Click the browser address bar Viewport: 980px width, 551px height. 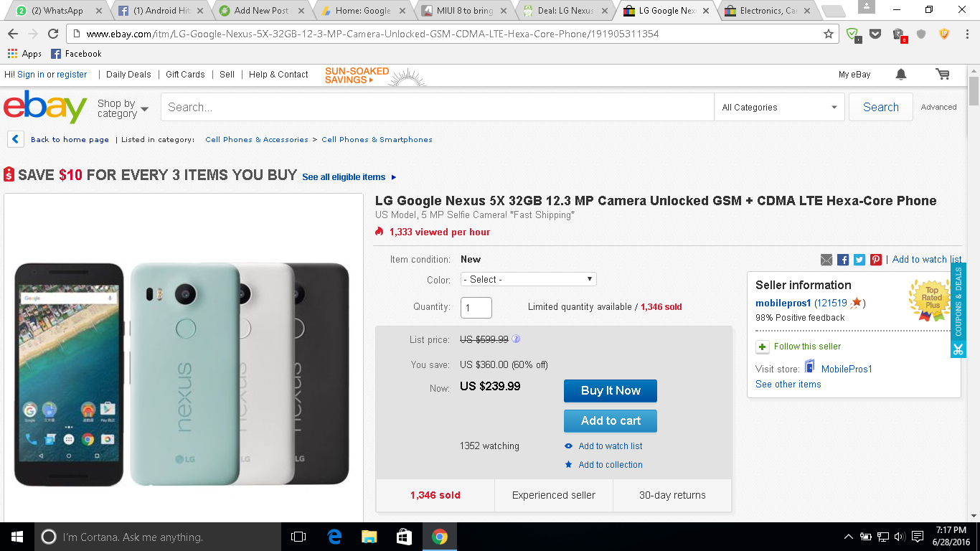(452, 34)
